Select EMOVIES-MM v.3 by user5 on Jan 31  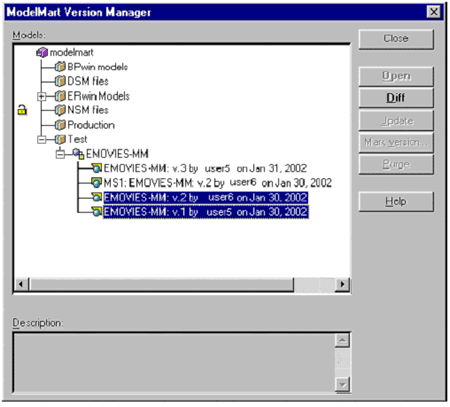205,168
